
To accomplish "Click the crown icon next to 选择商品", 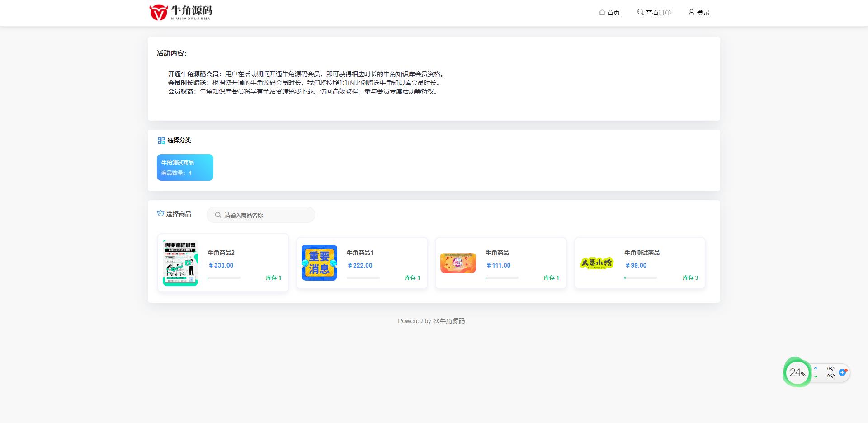I will click(160, 213).
